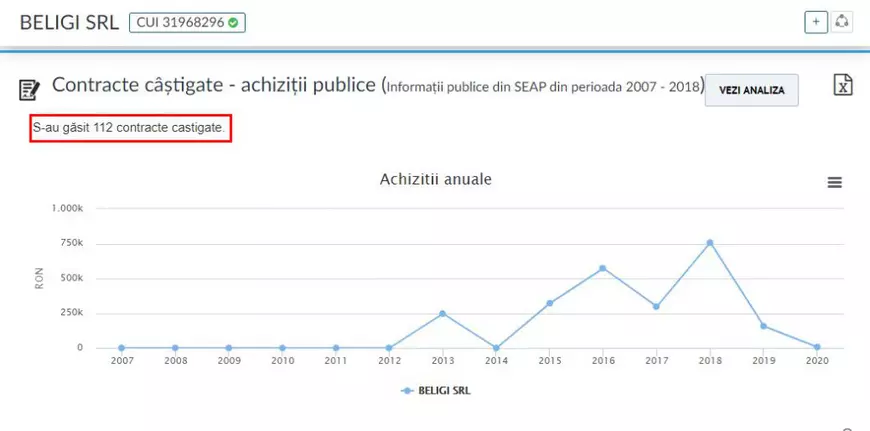Select the 2015 data point on chart
The image size is (870, 431).
(549, 303)
